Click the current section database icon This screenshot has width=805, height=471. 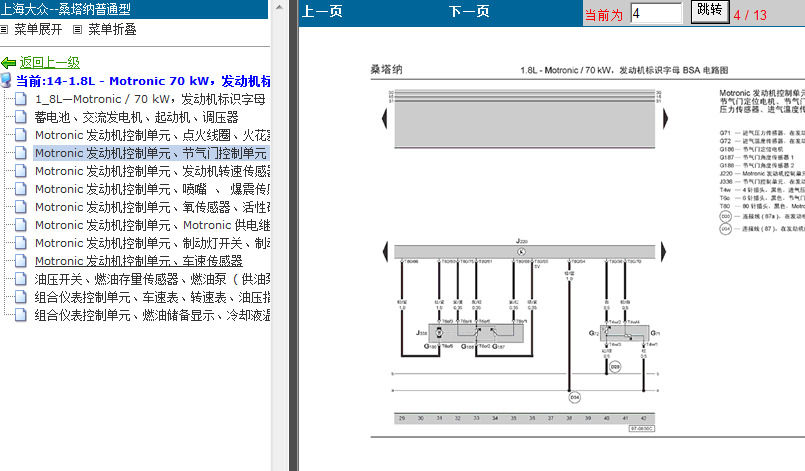6,81
